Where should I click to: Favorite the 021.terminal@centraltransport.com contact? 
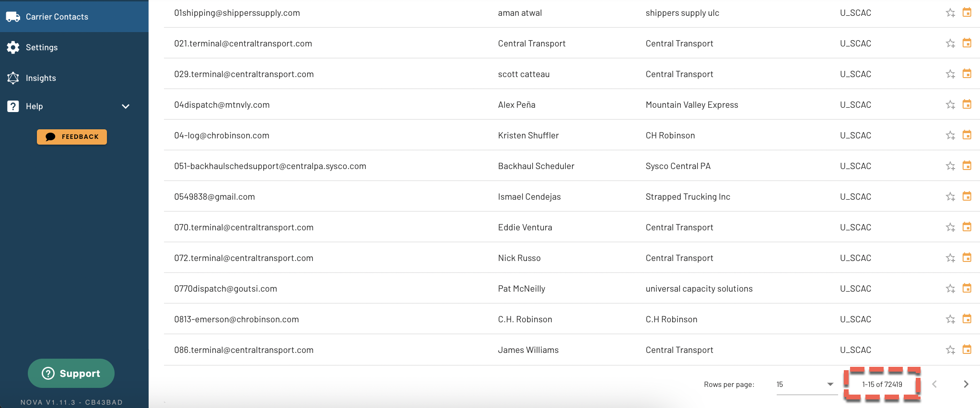point(950,44)
